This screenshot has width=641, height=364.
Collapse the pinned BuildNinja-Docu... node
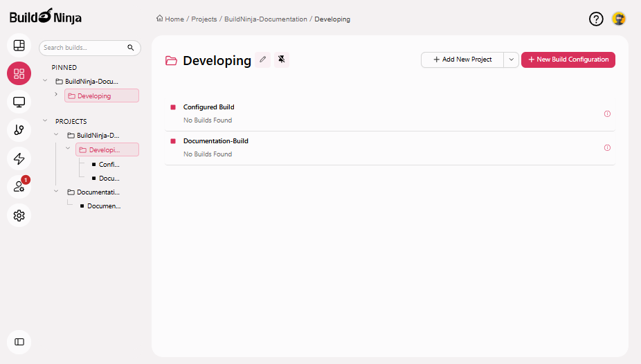(45, 80)
